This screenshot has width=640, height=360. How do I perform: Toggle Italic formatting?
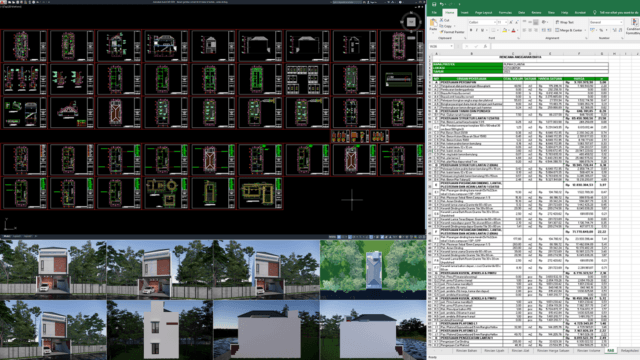(x=477, y=30)
